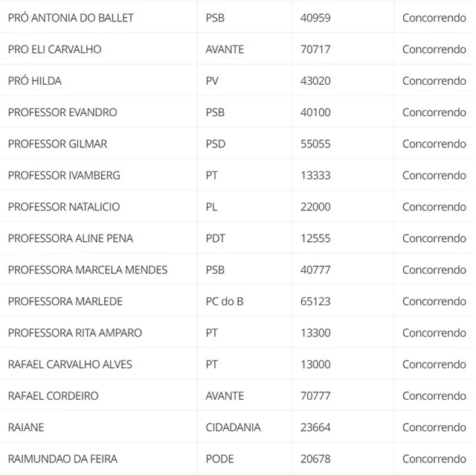Select RAIMUNDAO DA FEIRA name
The height and width of the screenshot is (475, 476).
tap(62, 459)
